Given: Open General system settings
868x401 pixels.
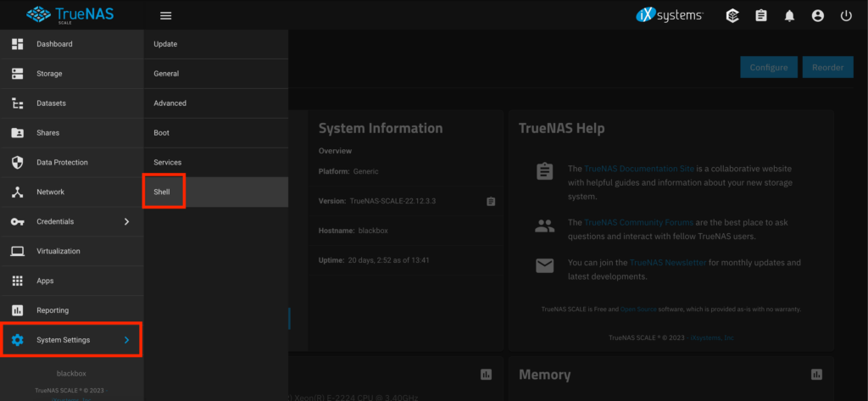Looking at the screenshot, I should point(216,74).
